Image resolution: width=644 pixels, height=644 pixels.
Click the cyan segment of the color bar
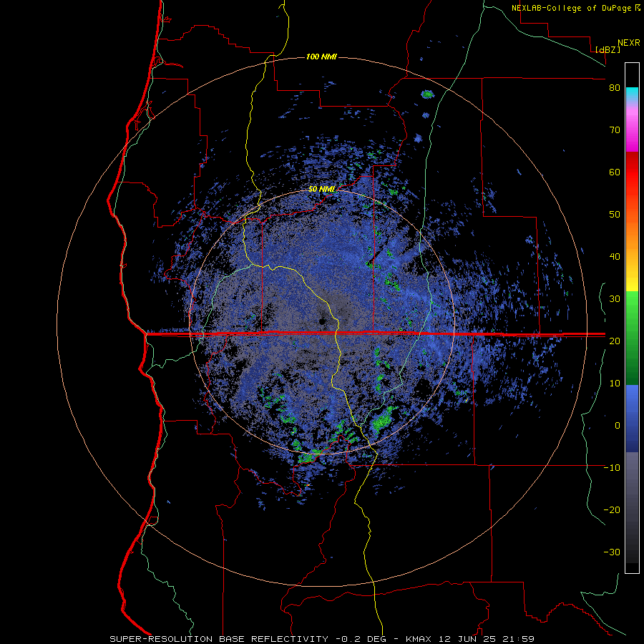632,94
